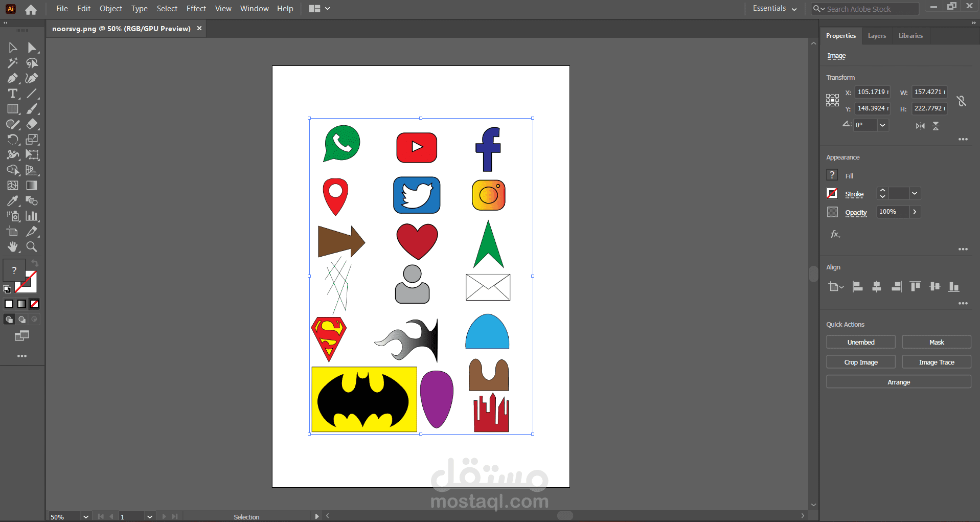Activate the Type tool

click(13, 94)
